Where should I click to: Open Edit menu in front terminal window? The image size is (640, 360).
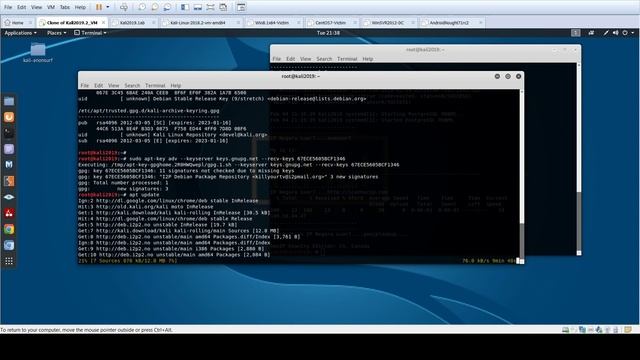click(x=98, y=85)
